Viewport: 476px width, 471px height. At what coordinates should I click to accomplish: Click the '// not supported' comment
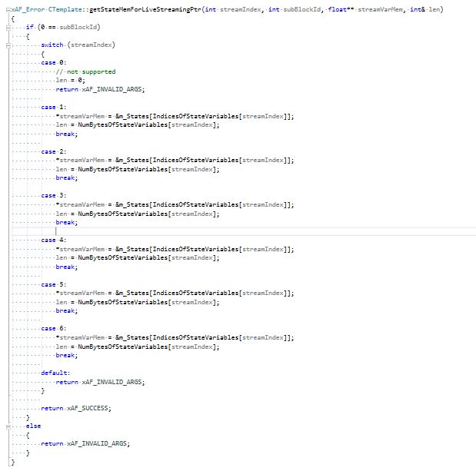85,71
